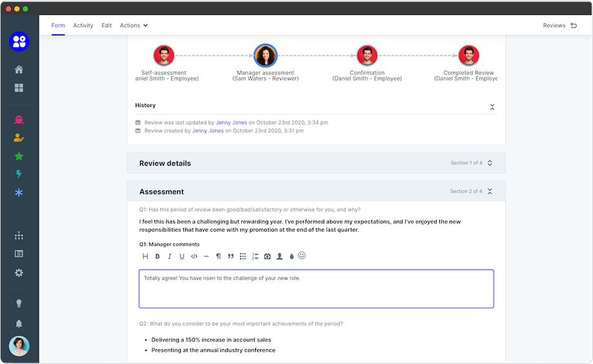Open Jenny Jones link in last updated line
Viewport: 593px width, 364px height.
pos(231,123)
